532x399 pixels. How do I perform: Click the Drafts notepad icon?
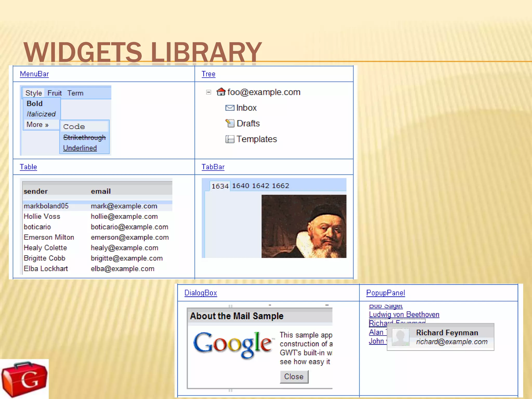coord(230,123)
